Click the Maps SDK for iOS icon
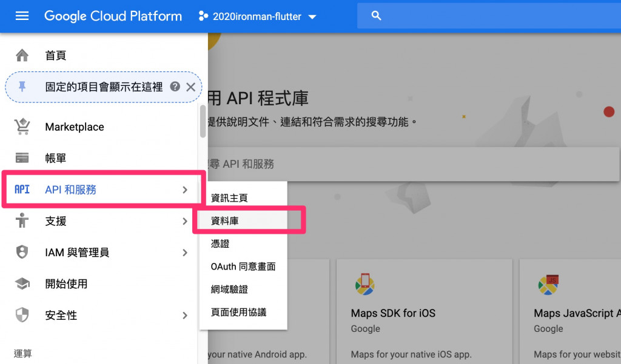621x364 pixels. tap(364, 285)
